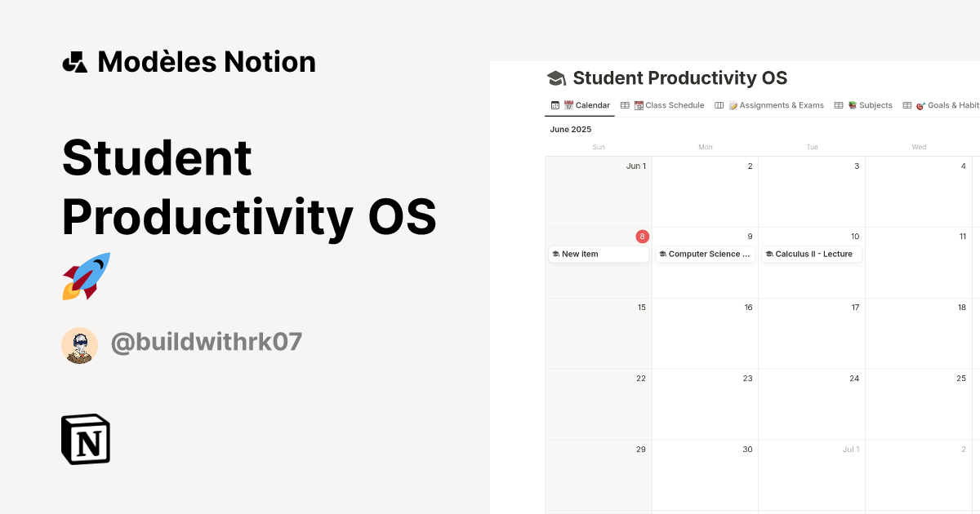Click the table icon before Class Schedule

625,104
